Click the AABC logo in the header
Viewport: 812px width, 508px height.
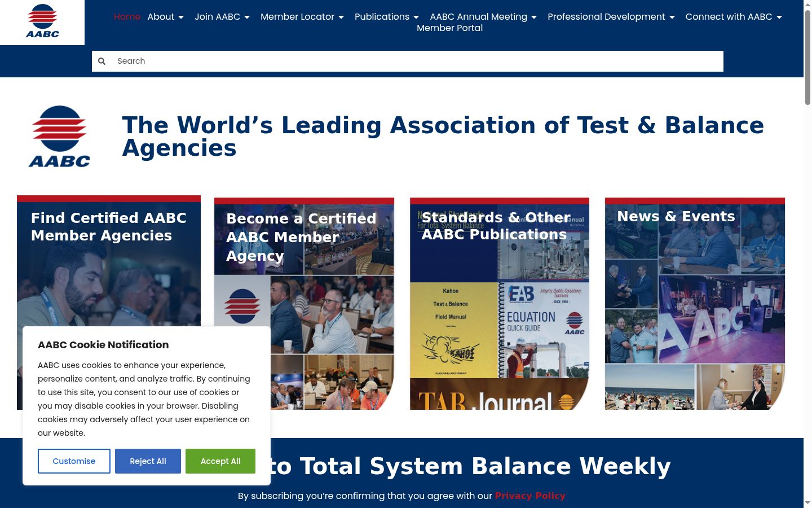click(x=42, y=21)
